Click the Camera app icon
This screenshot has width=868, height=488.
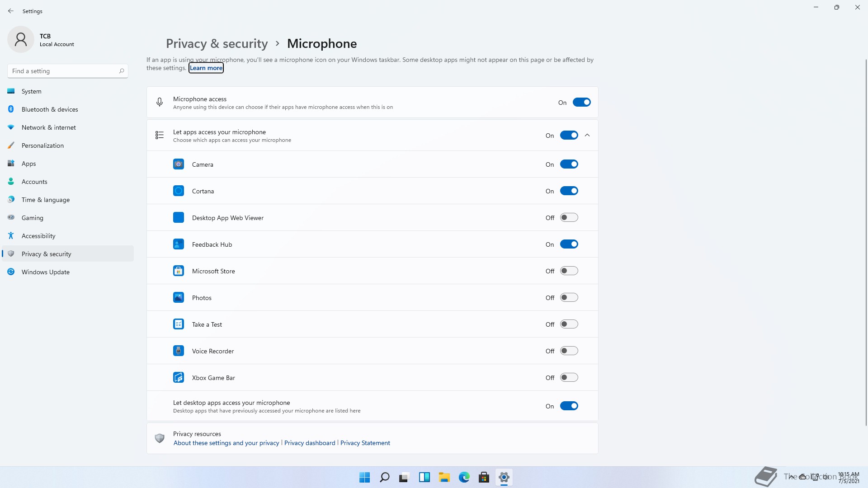tap(179, 164)
